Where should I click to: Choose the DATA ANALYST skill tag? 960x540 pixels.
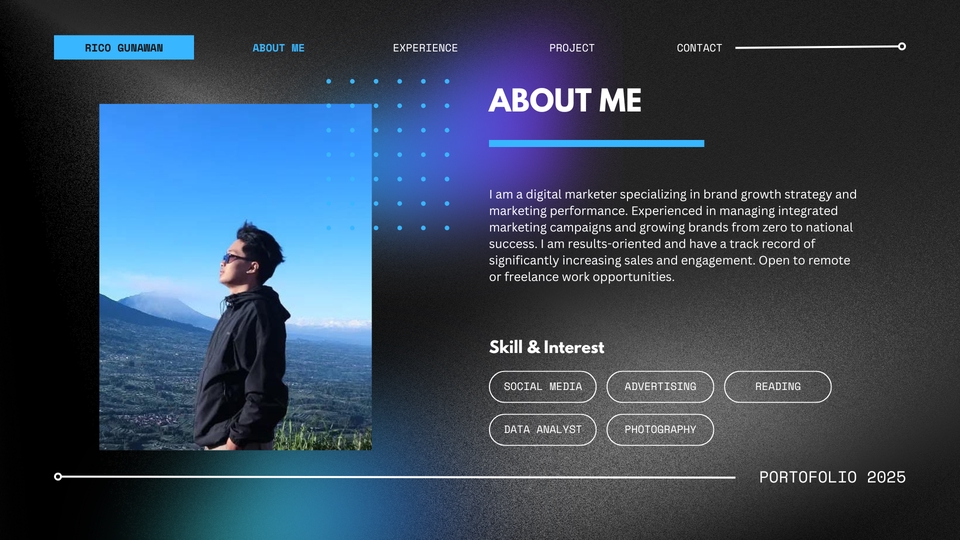click(542, 429)
